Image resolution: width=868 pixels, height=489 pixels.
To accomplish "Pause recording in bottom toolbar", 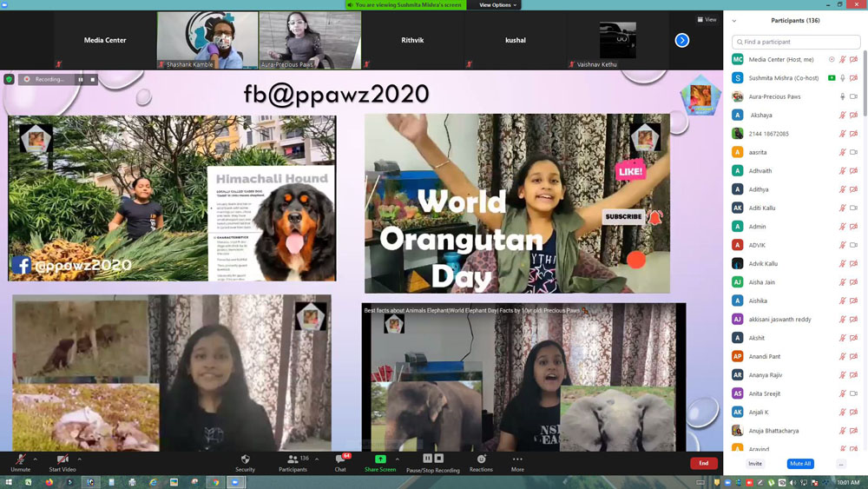I will (x=427, y=458).
